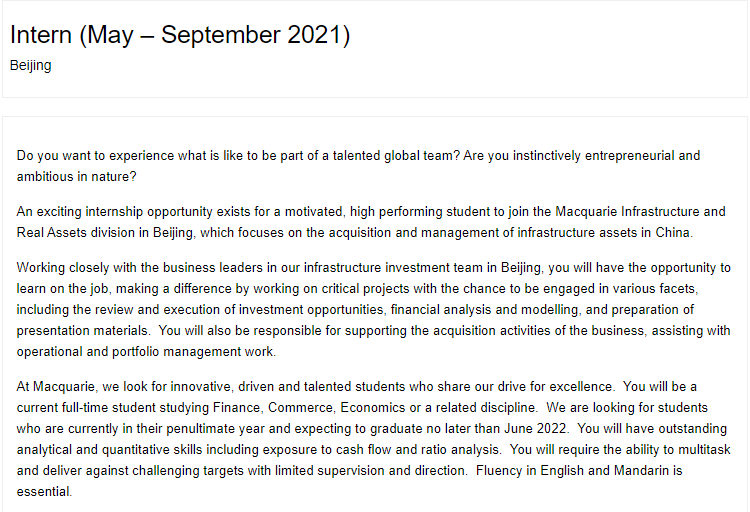Screen dimensions: 750x512
Task: Click the 'Intern (May – September 2021)' heading
Action: [180, 35]
